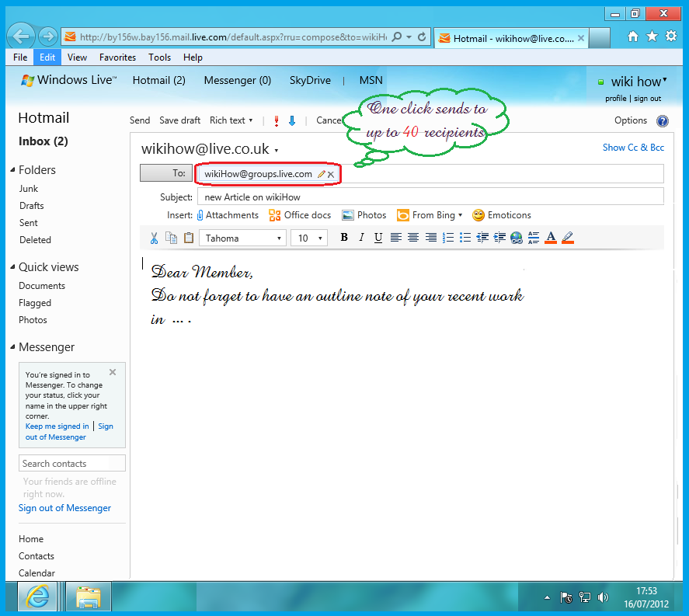Edit recipient using the pencil icon
Viewport: 689px width, 616px height.
click(x=322, y=174)
